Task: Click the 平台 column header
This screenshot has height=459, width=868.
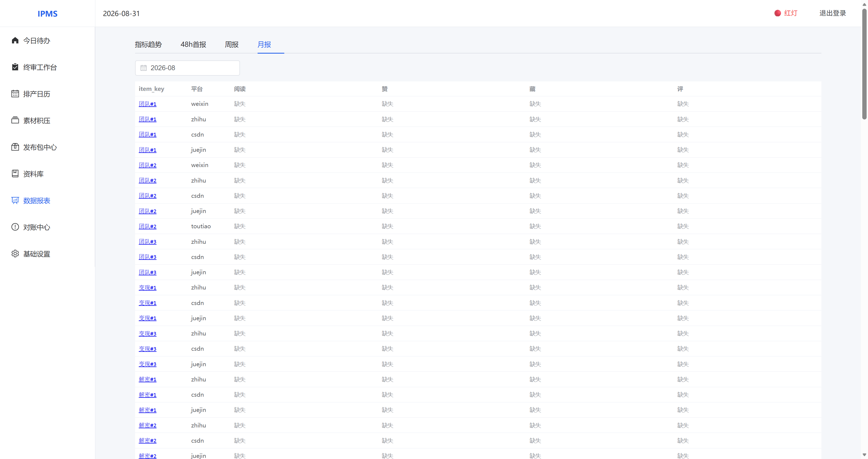Action: (x=197, y=89)
